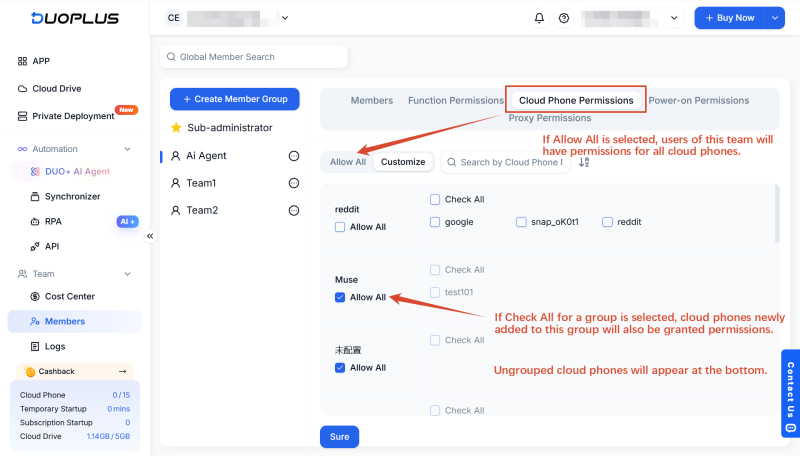Collapse the Automation section chevron
The image size is (800, 456).
coord(128,149)
